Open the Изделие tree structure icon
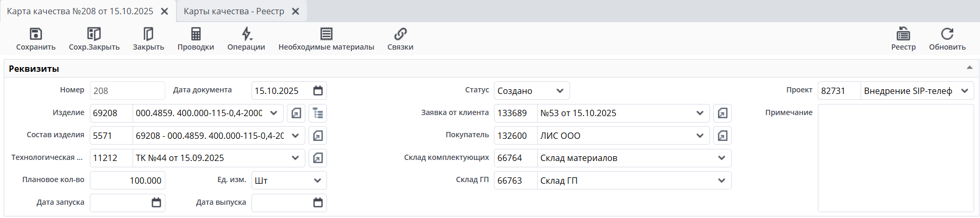Image resolution: width=980 pixels, height=218 pixels. point(318,113)
